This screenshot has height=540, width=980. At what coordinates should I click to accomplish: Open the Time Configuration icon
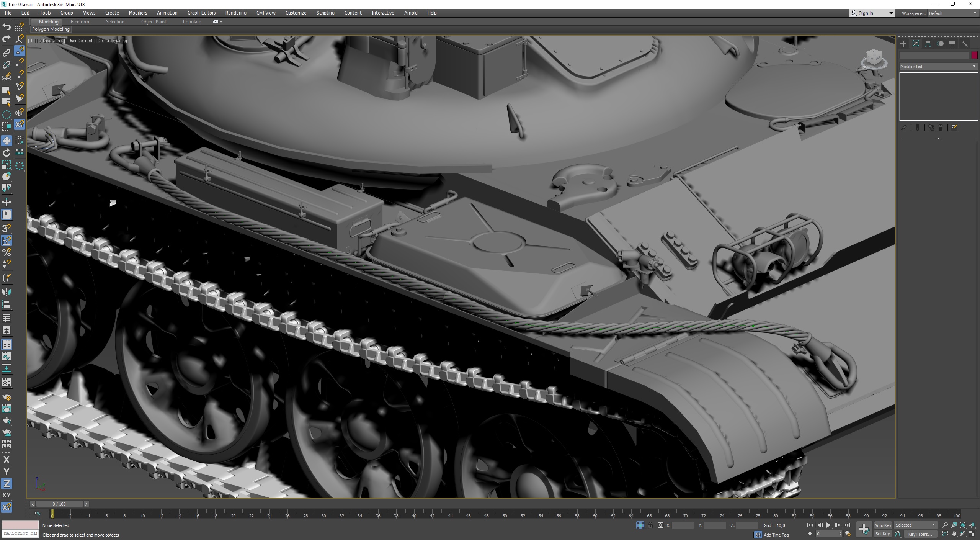click(848, 534)
